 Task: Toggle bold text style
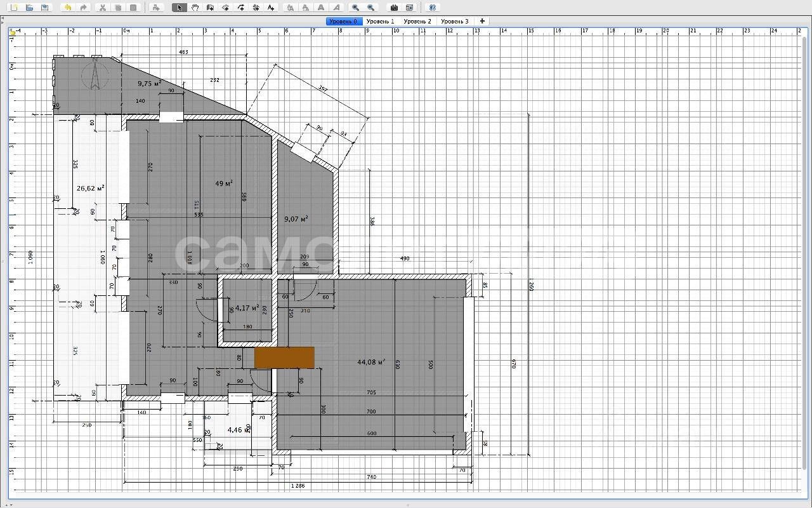point(321,8)
